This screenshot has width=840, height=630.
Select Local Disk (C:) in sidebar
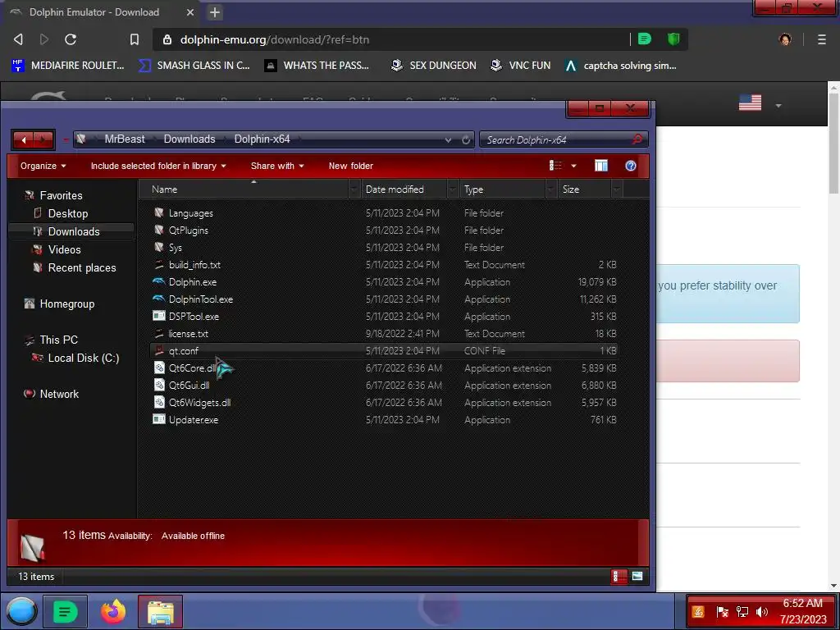pyautogui.click(x=83, y=358)
